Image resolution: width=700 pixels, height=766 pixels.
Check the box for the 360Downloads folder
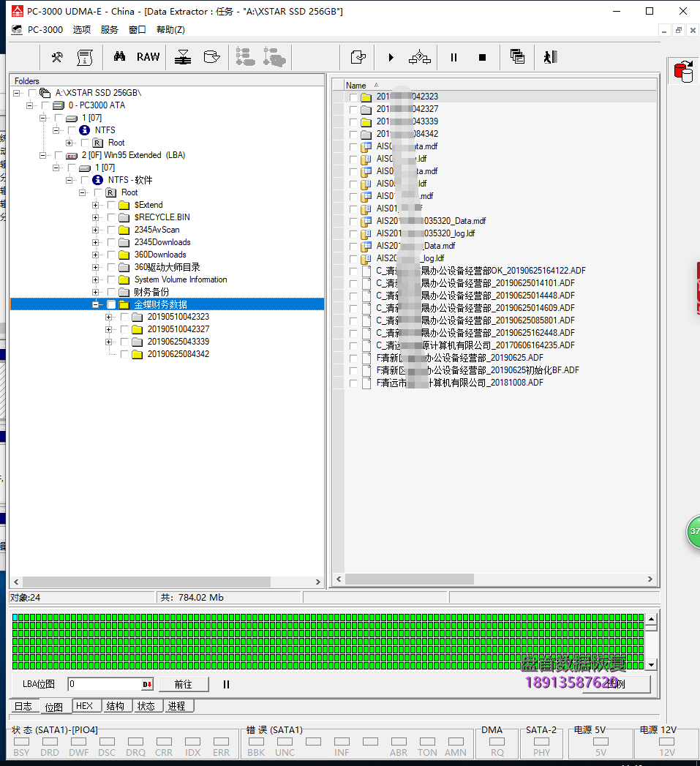[111, 255]
